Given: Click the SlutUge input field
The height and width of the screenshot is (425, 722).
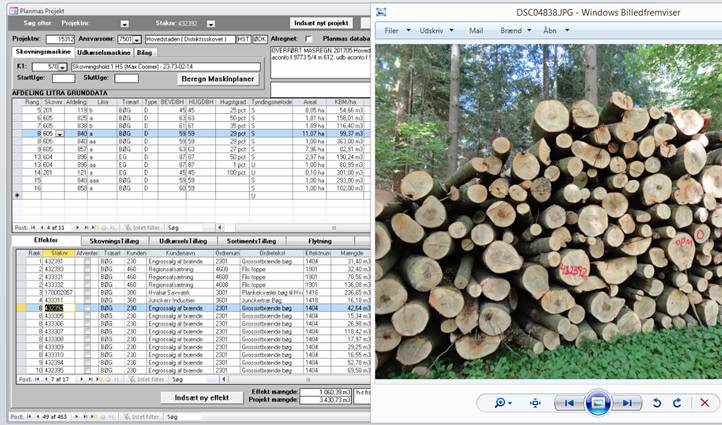Looking at the screenshot, I should (x=127, y=78).
